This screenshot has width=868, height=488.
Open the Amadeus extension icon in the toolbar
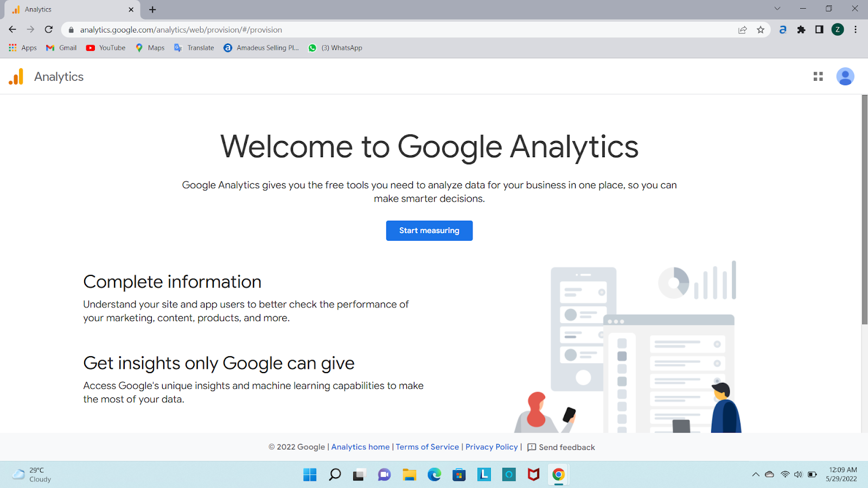point(783,30)
